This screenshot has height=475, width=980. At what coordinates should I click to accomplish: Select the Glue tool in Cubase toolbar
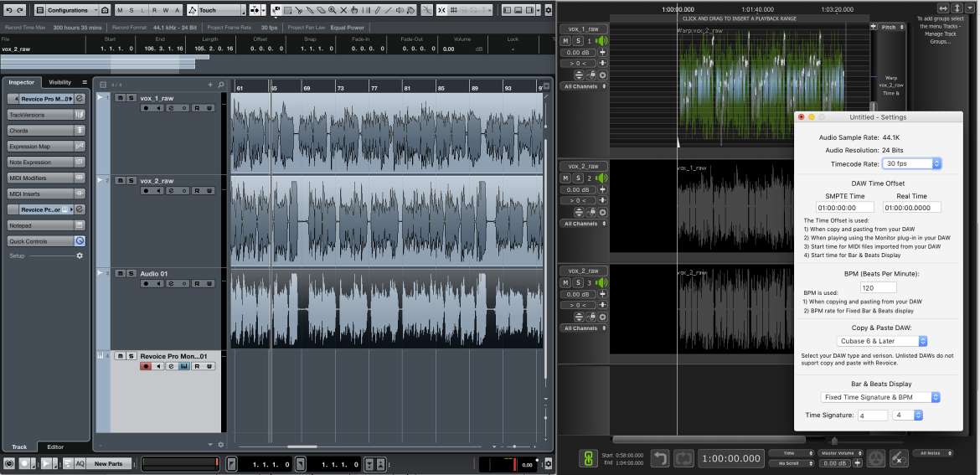309,11
